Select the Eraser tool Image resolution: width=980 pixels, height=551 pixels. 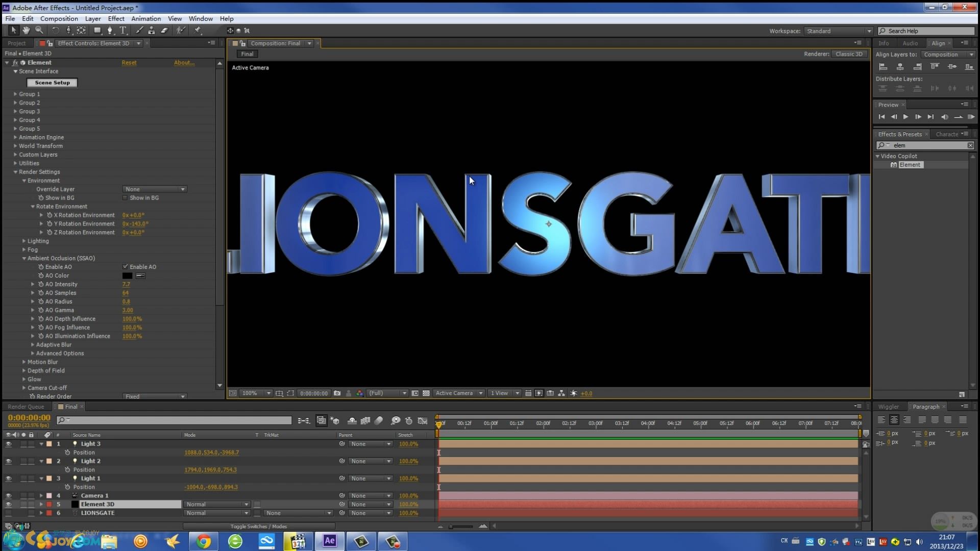click(164, 31)
